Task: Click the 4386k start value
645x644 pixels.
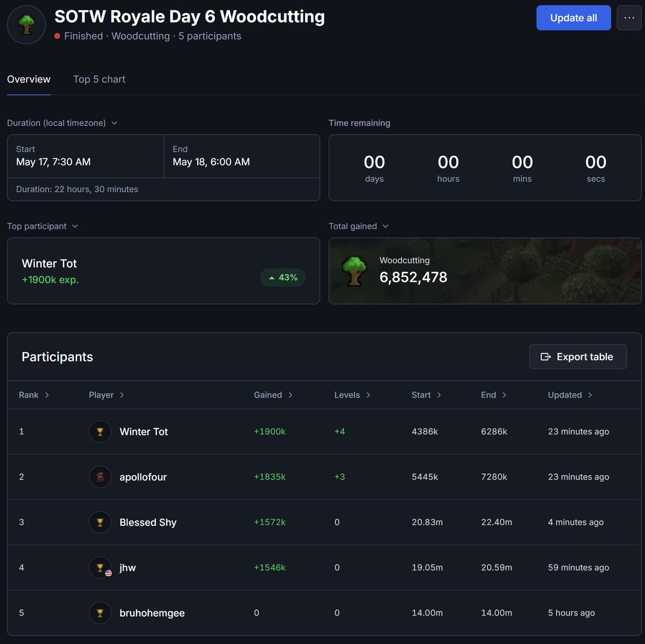Action: click(x=425, y=432)
